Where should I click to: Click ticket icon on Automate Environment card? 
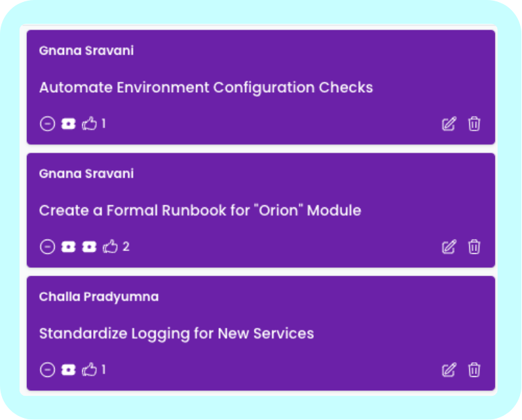point(68,124)
